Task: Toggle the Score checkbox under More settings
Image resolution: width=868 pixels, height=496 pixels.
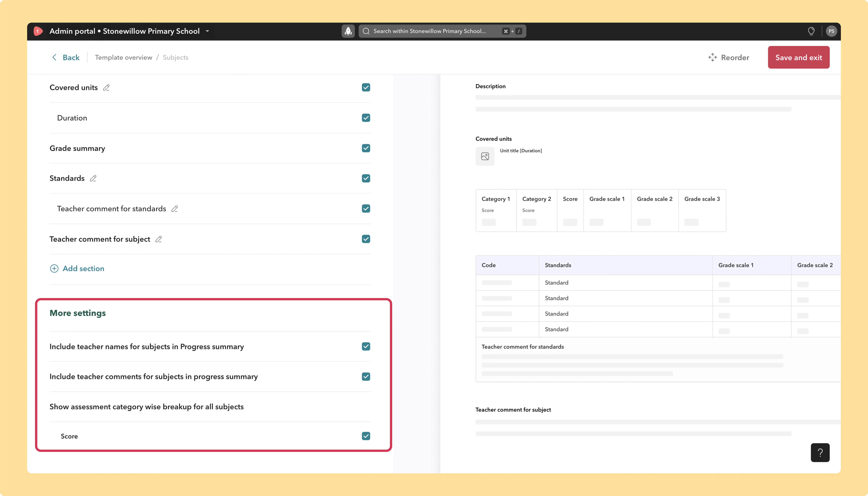Action: [x=366, y=436]
